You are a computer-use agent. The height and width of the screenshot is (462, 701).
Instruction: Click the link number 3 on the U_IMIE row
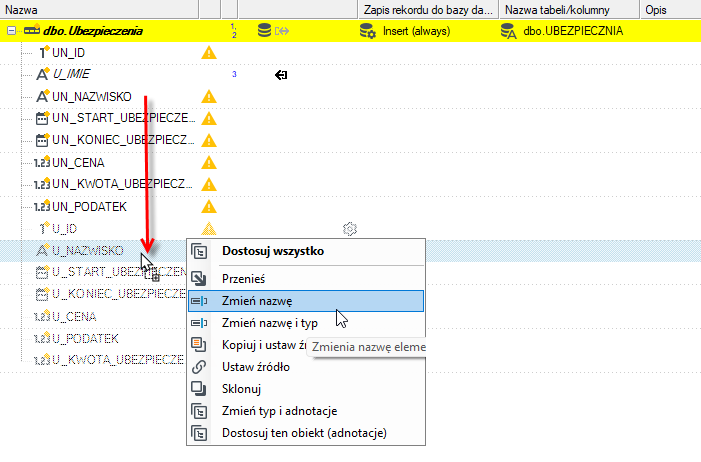coord(234,74)
